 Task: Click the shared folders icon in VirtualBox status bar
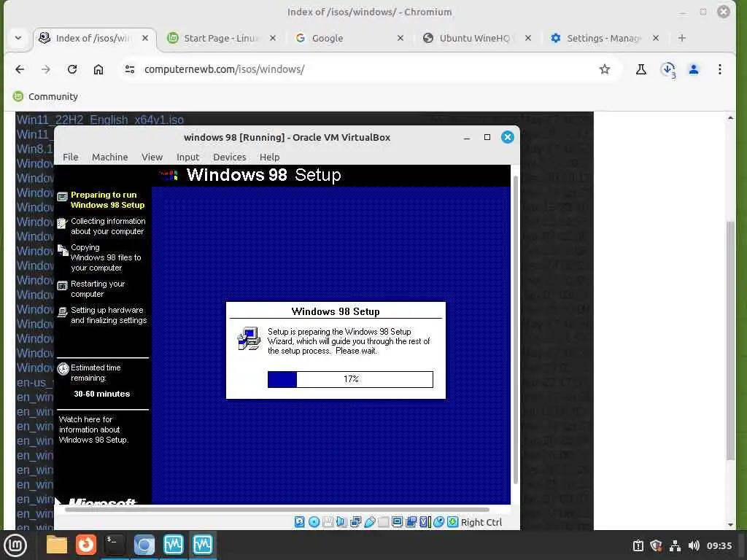[x=384, y=522]
